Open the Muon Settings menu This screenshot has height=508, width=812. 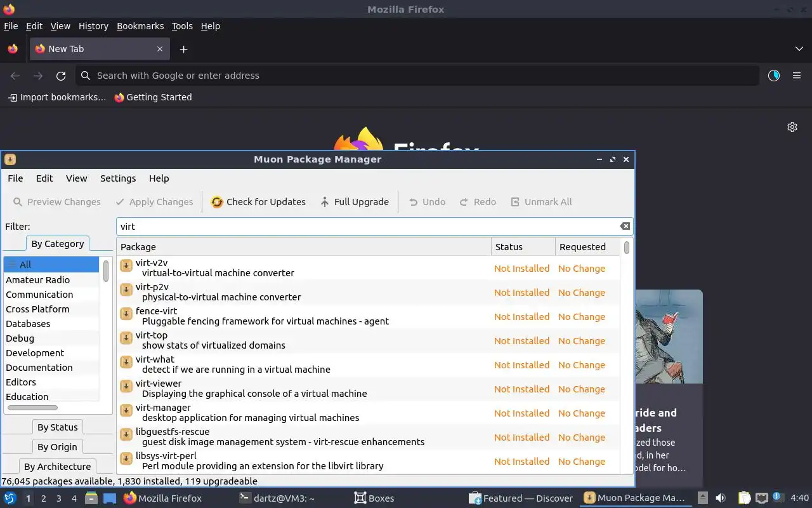tap(118, 178)
